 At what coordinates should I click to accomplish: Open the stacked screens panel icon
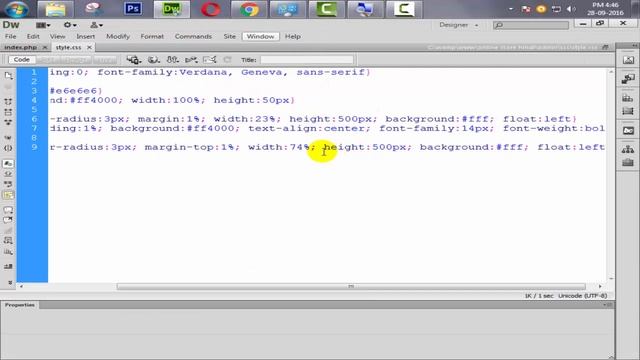(x=628, y=78)
